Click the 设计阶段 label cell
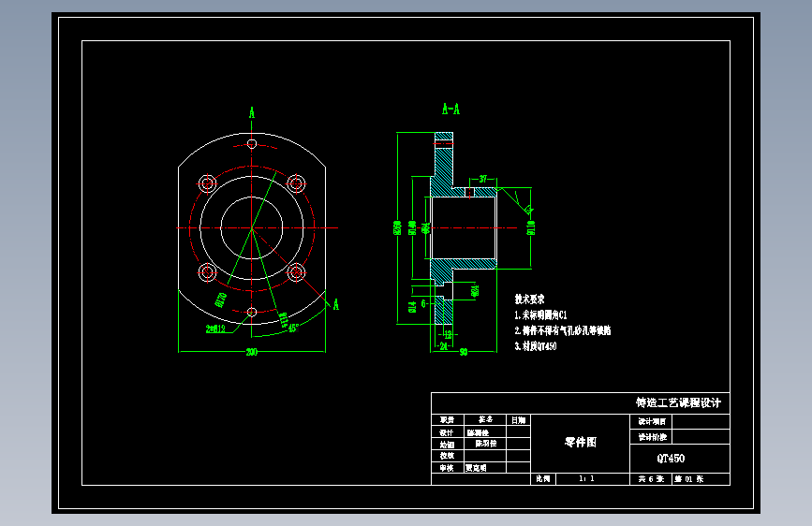The width and height of the screenshot is (812, 526). pyautogui.click(x=651, y=437)
